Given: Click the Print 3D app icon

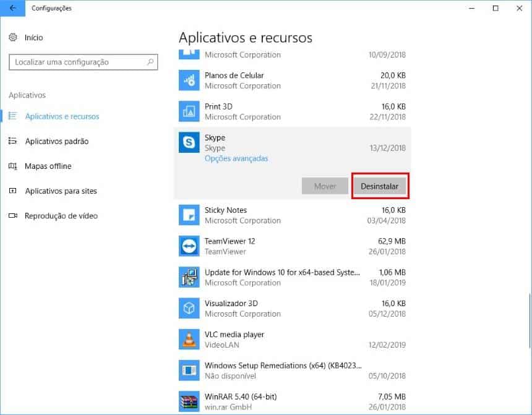Looking at the screenshot, I should click(x=189, y=111).
